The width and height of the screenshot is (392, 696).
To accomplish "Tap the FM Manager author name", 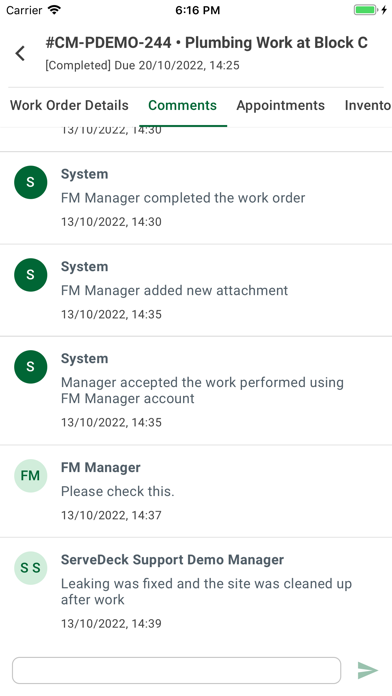I will click(x=101, y=467).
